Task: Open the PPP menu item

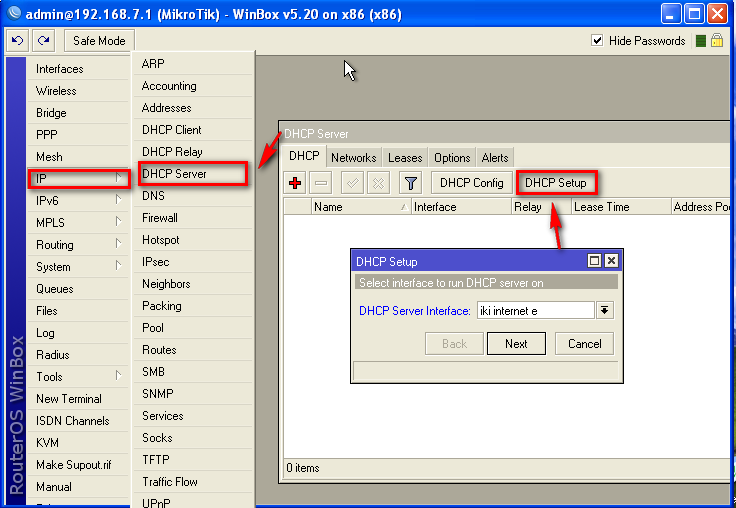Action: (x=78, y=135)
